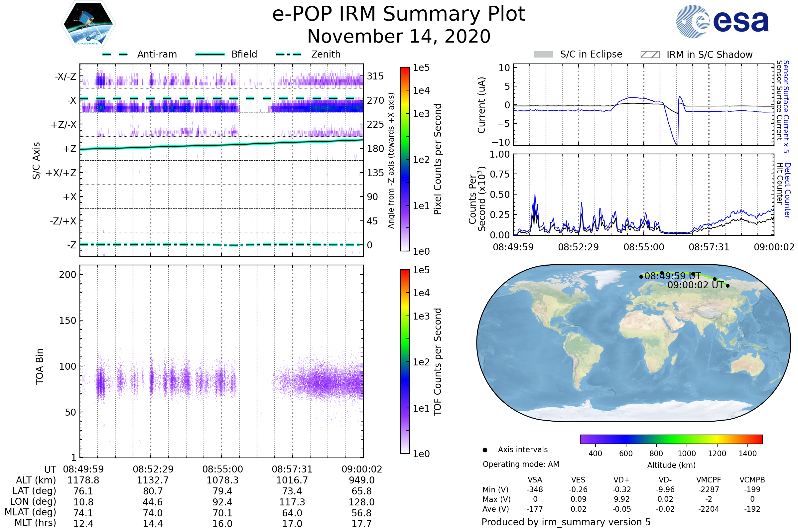Click the e-POP IRM Summary Plot title
Screen dimensions: 798x532
click(x=399, y=14)
